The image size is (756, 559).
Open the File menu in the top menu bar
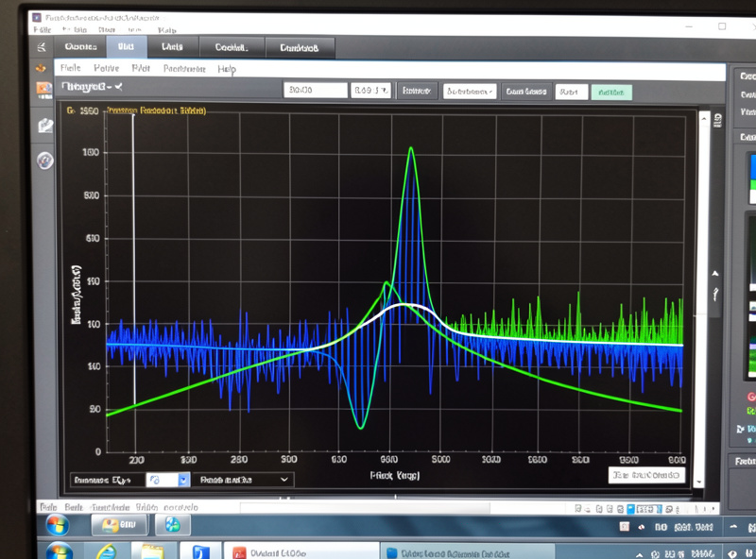43,30
